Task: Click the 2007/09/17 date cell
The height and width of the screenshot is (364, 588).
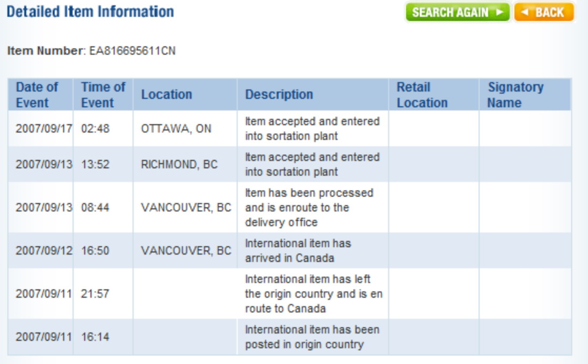Action: [x=44, y=129]
